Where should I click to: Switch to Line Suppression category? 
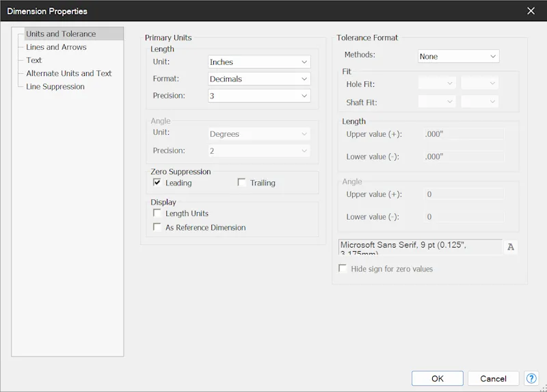tap(55, 87)
